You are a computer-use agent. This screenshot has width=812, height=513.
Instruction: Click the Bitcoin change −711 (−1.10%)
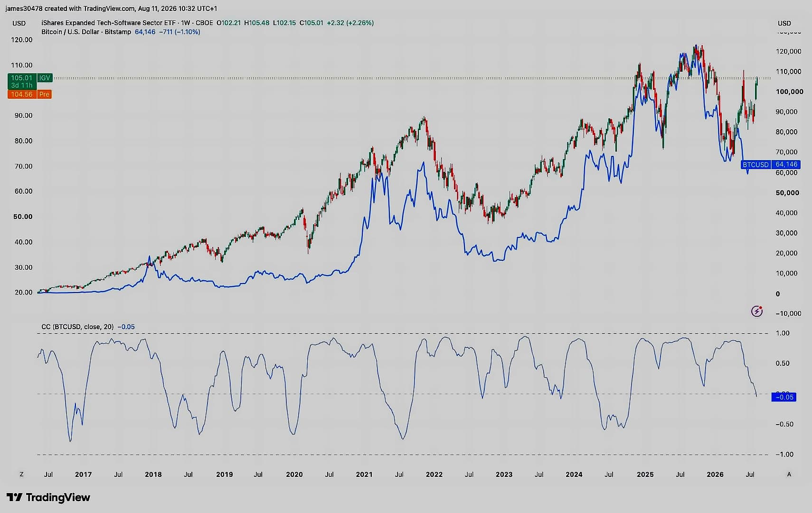coord(179,32)
